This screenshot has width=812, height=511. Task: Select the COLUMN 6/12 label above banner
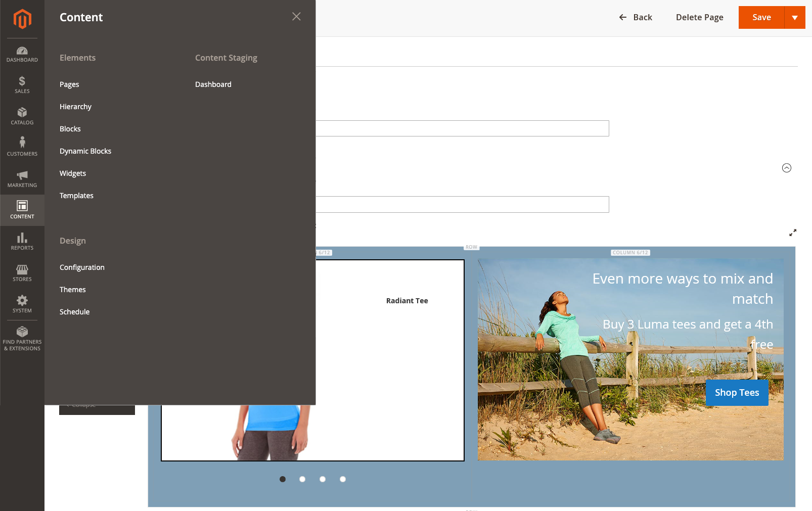point(630,253)
